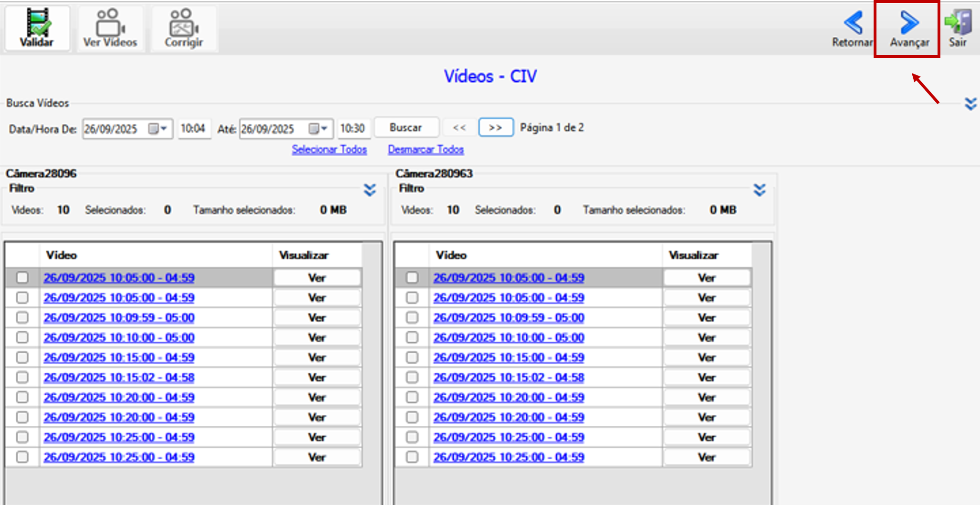Click the Selecionar Todos link
Image resolution: width=980 pixels, height=505 pixels.
click(329, 149)
